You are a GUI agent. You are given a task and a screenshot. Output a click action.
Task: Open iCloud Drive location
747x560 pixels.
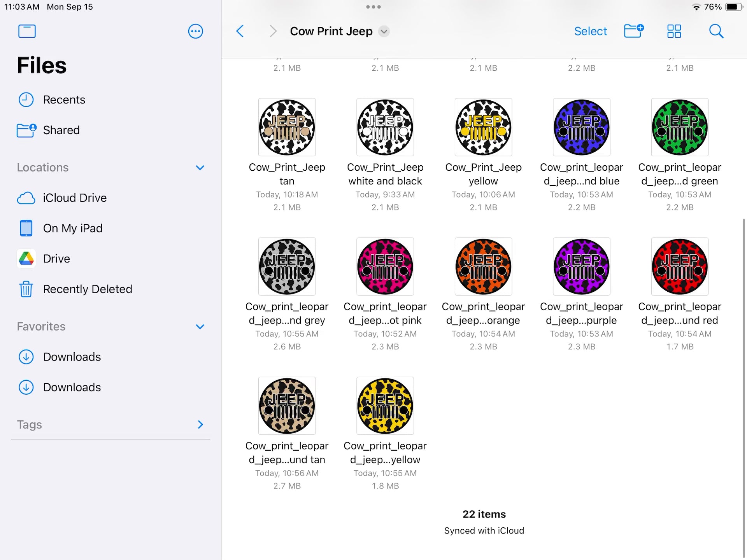click(75, 198)
